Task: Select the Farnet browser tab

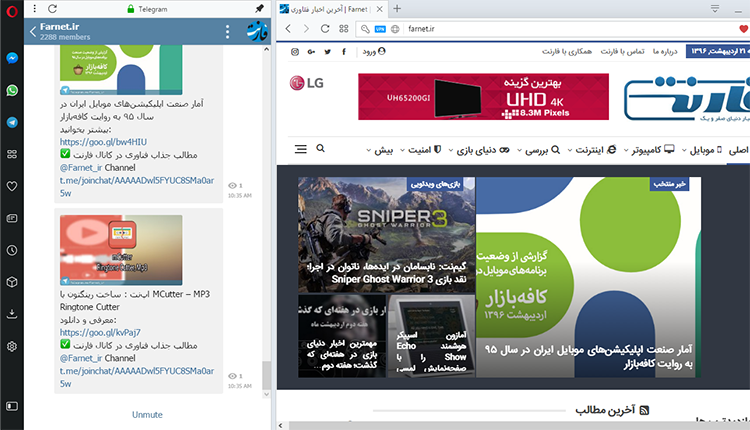Action: pos(331,9)
